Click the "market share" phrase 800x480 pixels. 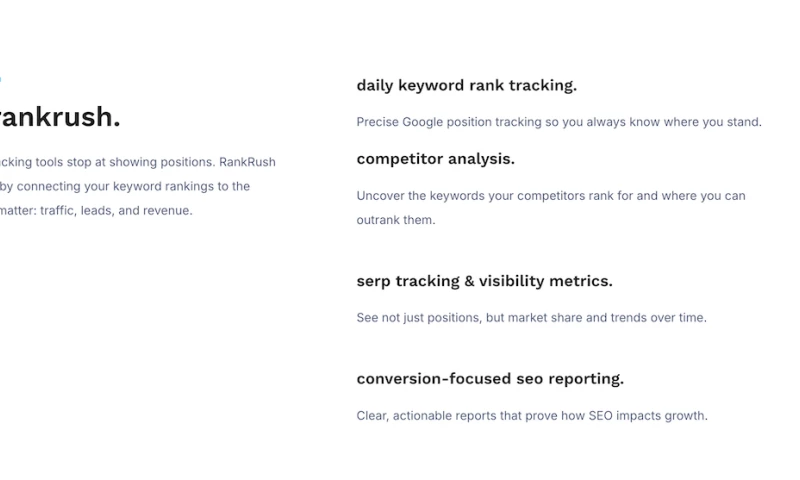545,318
